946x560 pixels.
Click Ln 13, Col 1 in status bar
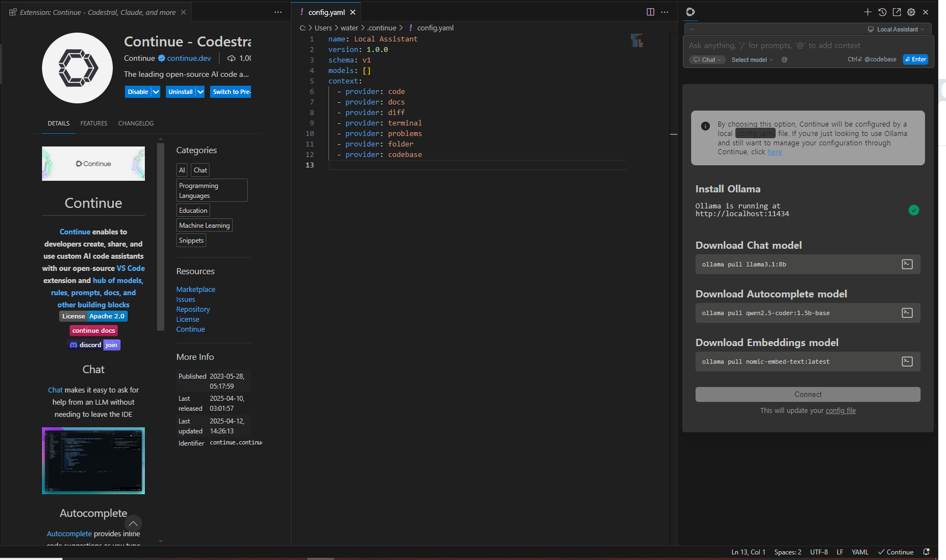tap(748, 552)
